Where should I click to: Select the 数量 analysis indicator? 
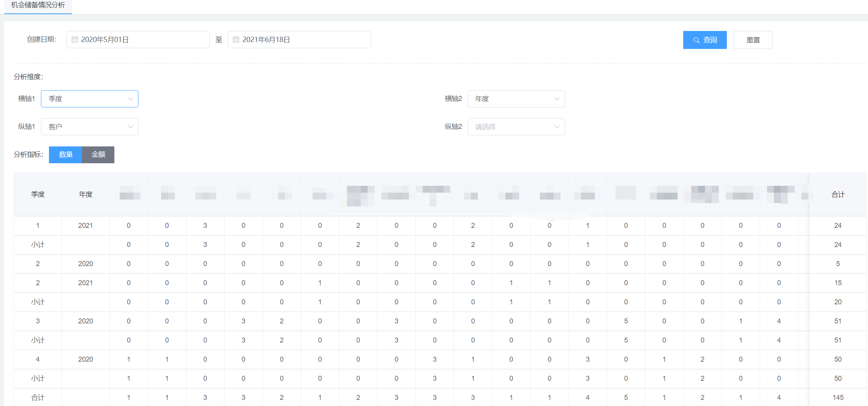(x=65, y=154)
